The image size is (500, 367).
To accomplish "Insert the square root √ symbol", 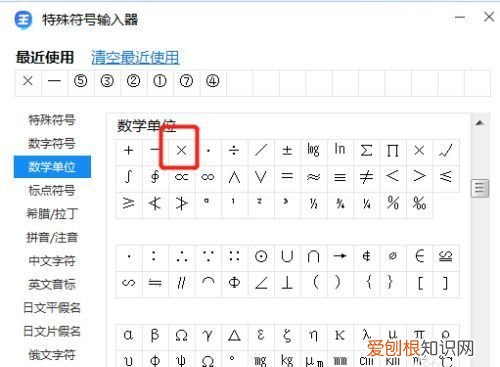I will click(x=446, y=151).
